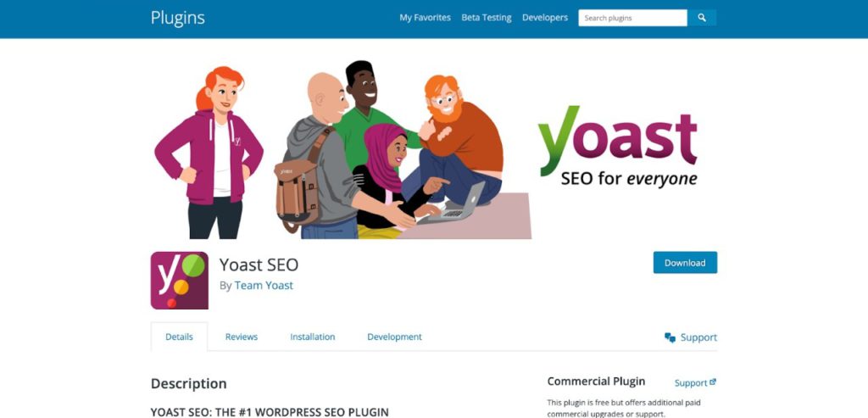The height and width of the screenshot is (418, 868).
Task: Click the external link icon beside Support
Action: (713, 382)
